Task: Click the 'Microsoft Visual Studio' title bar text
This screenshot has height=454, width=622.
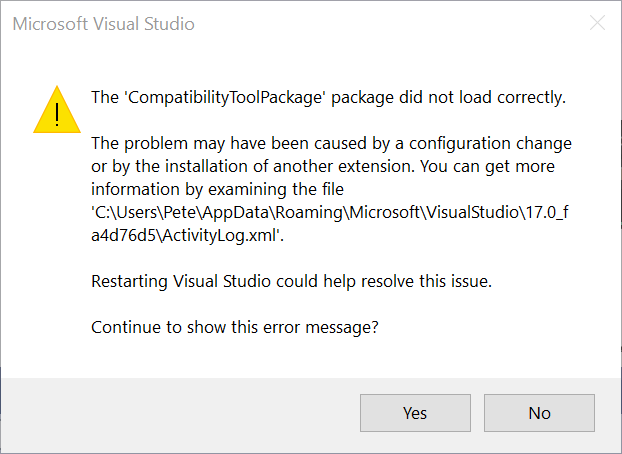Action: 103,23
